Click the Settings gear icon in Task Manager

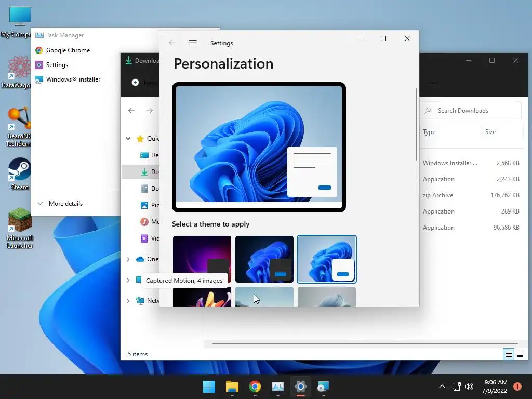coord(39,65)
